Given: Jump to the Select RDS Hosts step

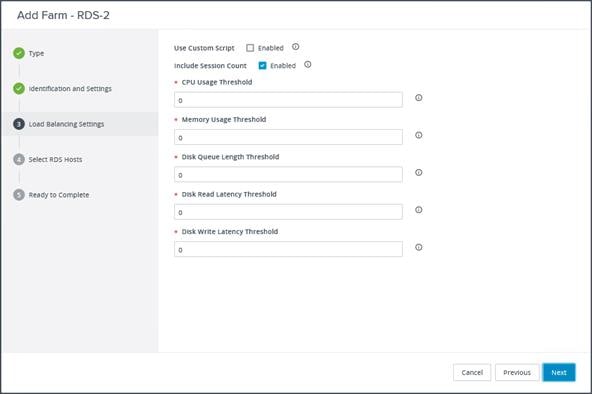Looking at the screenshot, I should (56, 159).
